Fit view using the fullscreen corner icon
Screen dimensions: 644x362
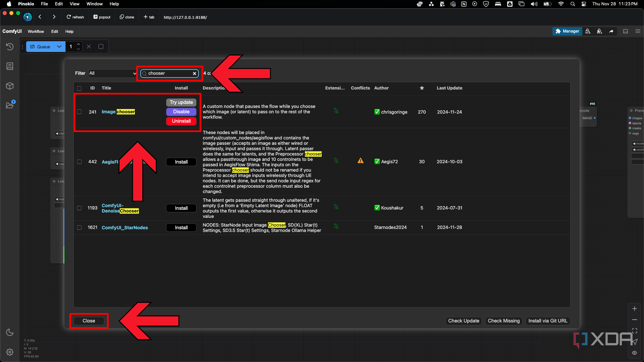[635, 331]
